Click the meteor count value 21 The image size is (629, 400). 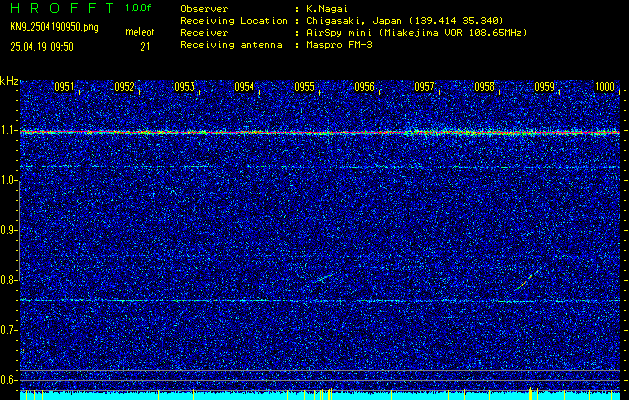pyautogui.click(x=145, y=47)
